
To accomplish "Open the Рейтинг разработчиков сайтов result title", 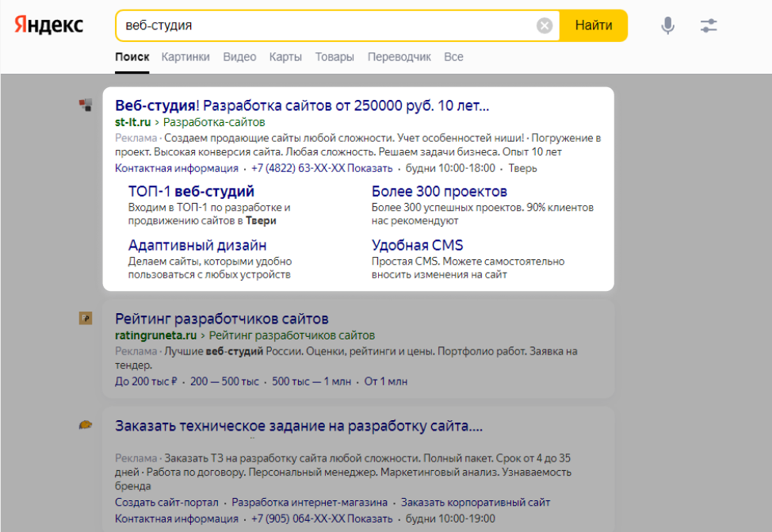I will (222, 319).
